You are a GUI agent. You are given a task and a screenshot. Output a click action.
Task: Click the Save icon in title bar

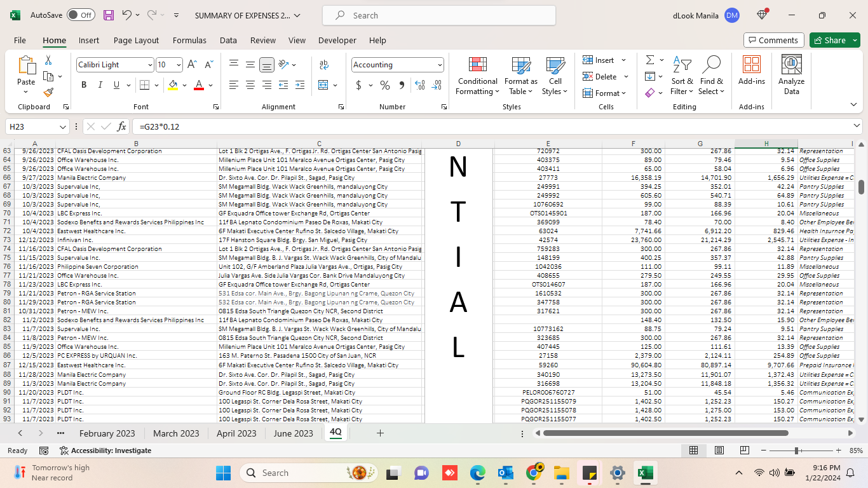pos(109,15)
